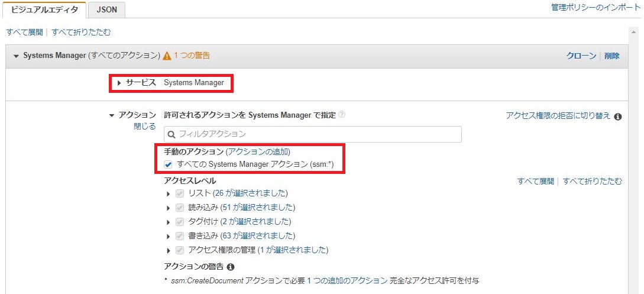Expand the サービス section arrow
644x294 pixels.
click(119, 83)
